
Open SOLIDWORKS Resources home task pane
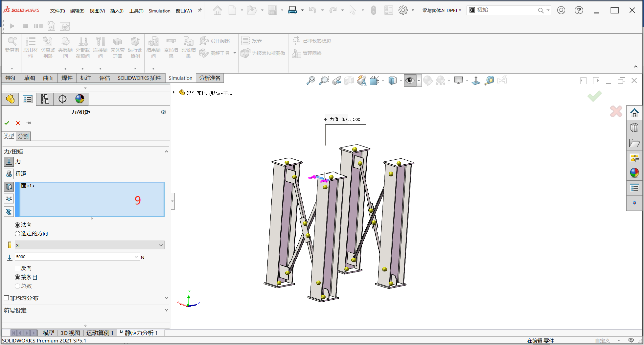(634, 113)
